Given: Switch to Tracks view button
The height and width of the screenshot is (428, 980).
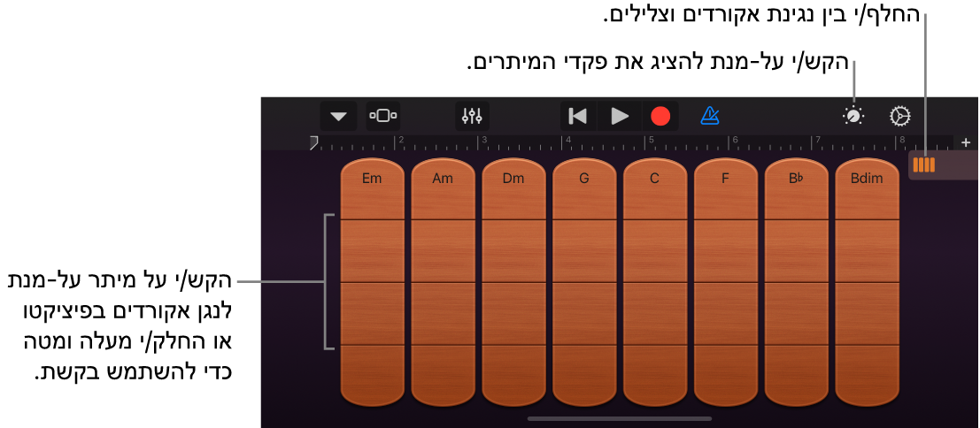Looking at the screenshot, I should 383,116.
